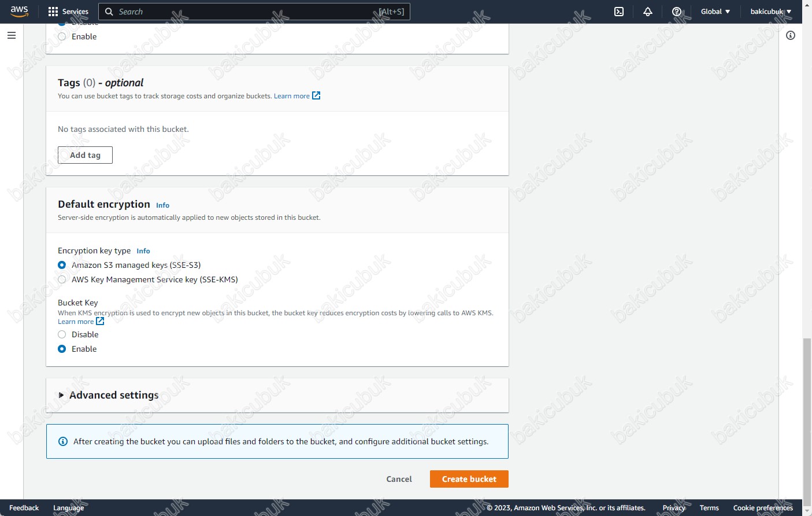The height and width of the screenshot is (516, 812).
Task: Click Add tag button
Action: 85,155
